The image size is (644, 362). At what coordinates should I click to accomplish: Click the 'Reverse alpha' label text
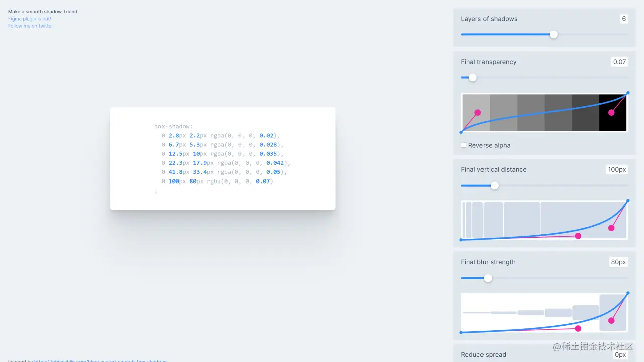click(489, 145)
